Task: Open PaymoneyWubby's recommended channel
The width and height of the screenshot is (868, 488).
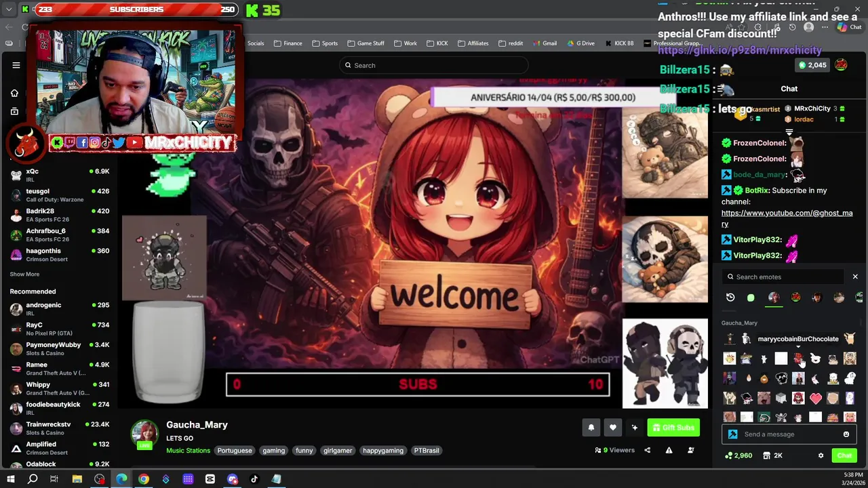Action: point(60,348)
